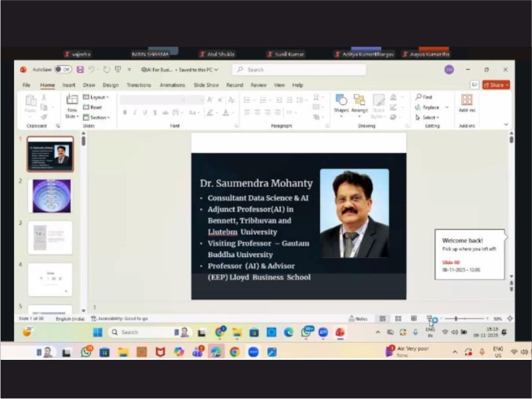Open the Arrange options
532x399 pixels.
[359, 103]
